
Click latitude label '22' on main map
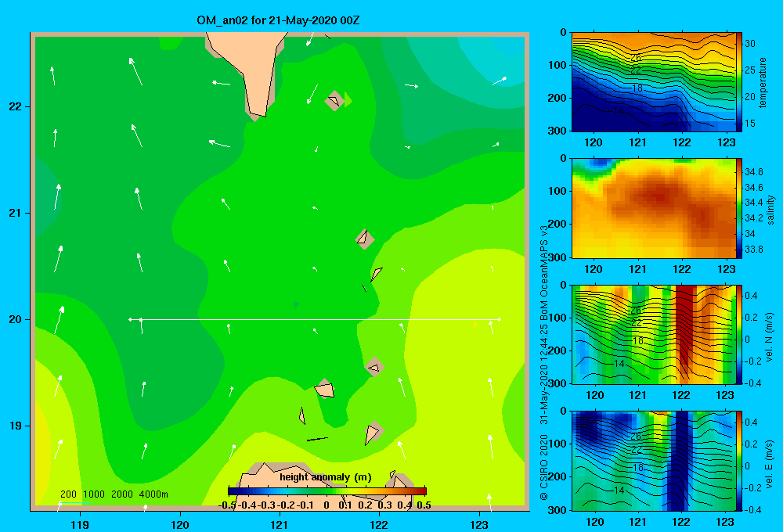click(15, 107)
